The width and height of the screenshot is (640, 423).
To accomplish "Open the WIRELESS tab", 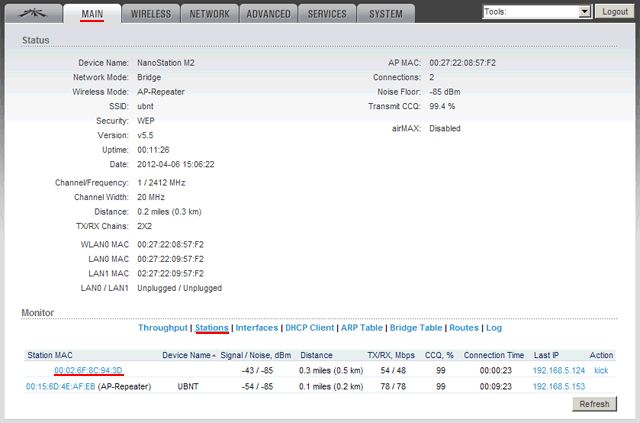I will 151,13.
